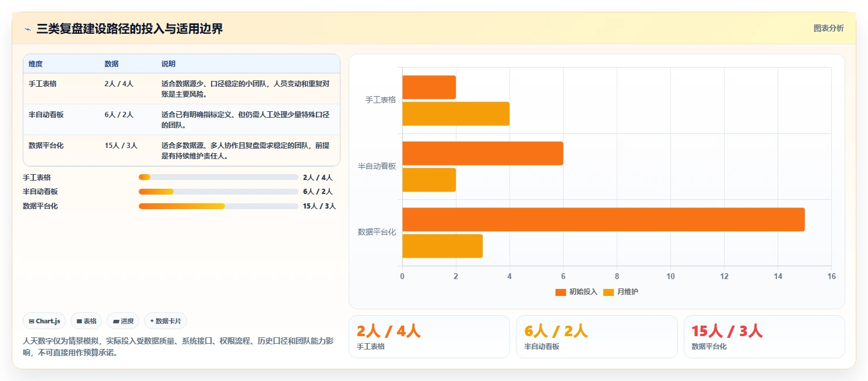Open the 6人 / 2人 半自动看板 data card
The width and height of the screenshot is (868, 381).
point(597,337)
